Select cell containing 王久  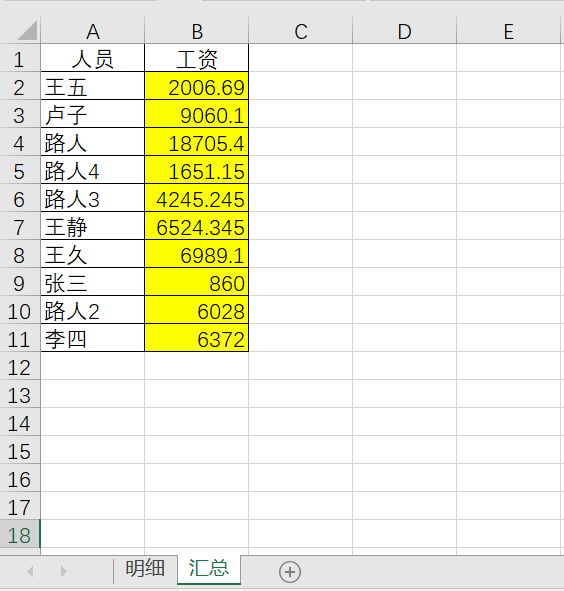click(93, 254)
